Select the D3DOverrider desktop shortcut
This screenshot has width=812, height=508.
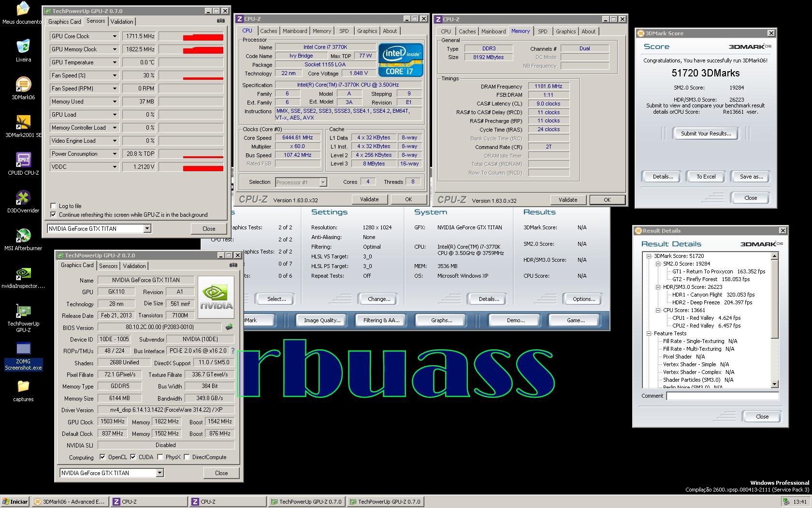(x=23, y=202)
